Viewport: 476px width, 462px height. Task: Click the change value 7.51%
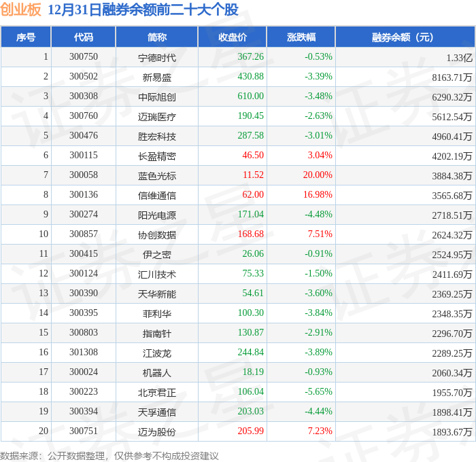pos(320,234)
